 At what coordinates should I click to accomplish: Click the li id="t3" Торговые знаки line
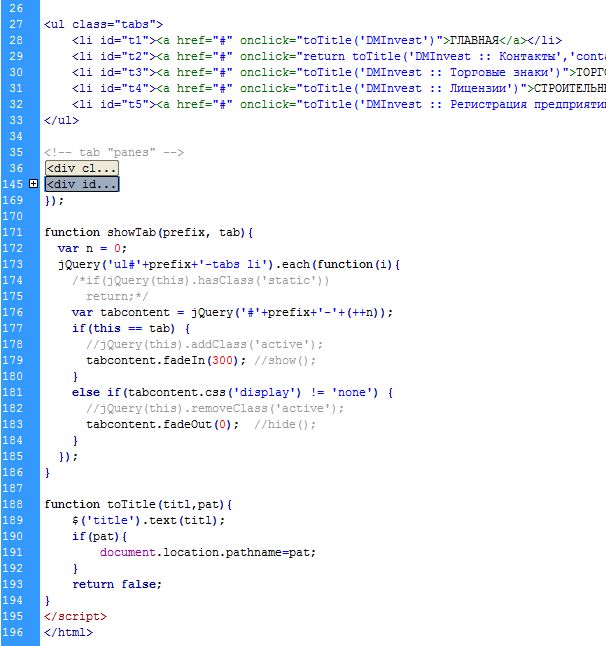(x=339, y=73)
